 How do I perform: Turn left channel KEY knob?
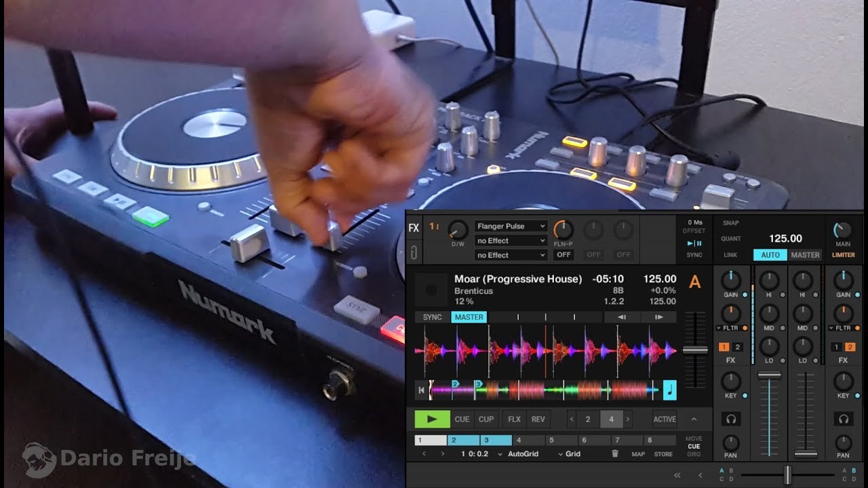(730, 380)
